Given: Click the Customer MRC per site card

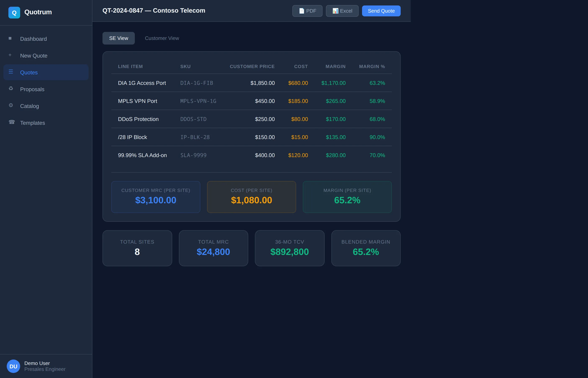Looking at the screenshot, I should 156,197.
